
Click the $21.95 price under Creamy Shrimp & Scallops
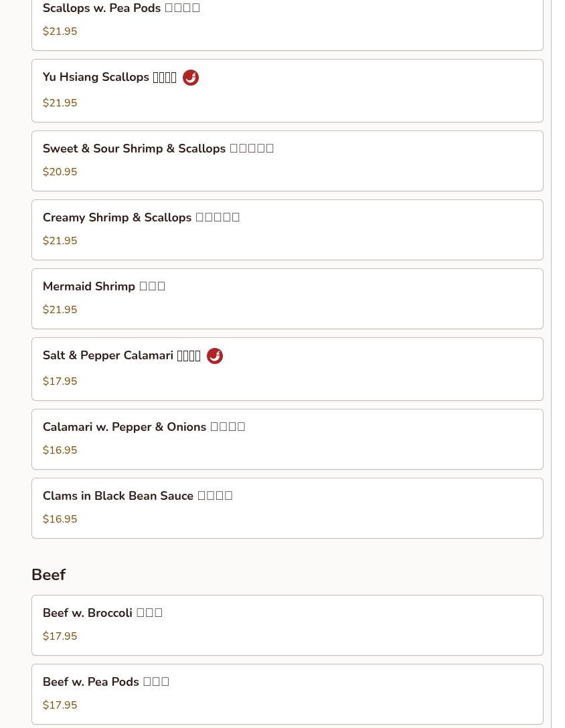60,240
